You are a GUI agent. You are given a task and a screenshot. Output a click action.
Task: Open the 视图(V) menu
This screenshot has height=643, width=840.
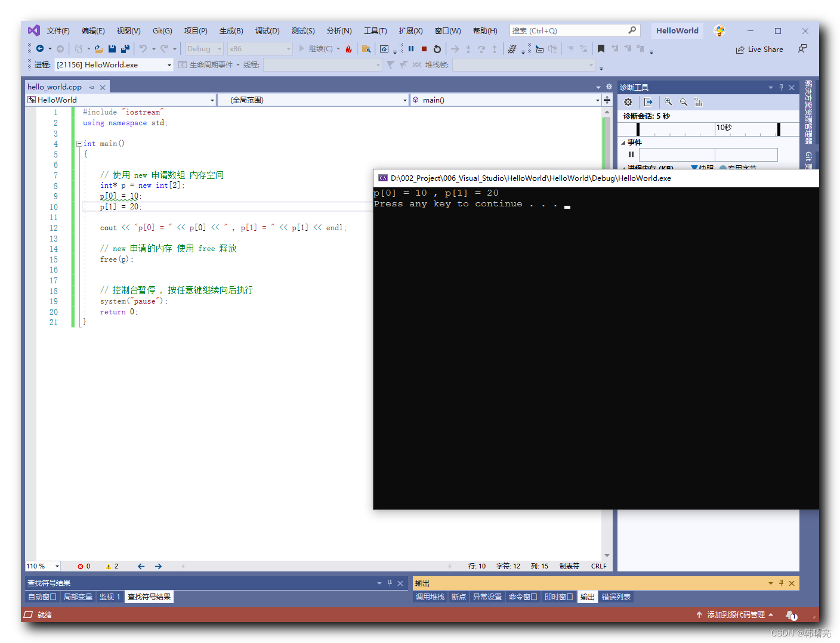[128, 31]
